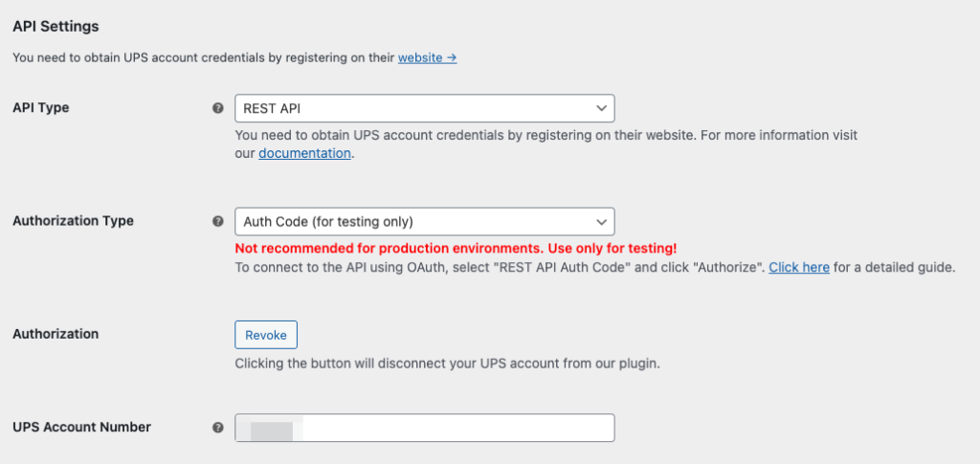This screenshot has width=980, height=464.
Task: Click the Authorization label above UPS Account Number
Action: pos(56,334)
